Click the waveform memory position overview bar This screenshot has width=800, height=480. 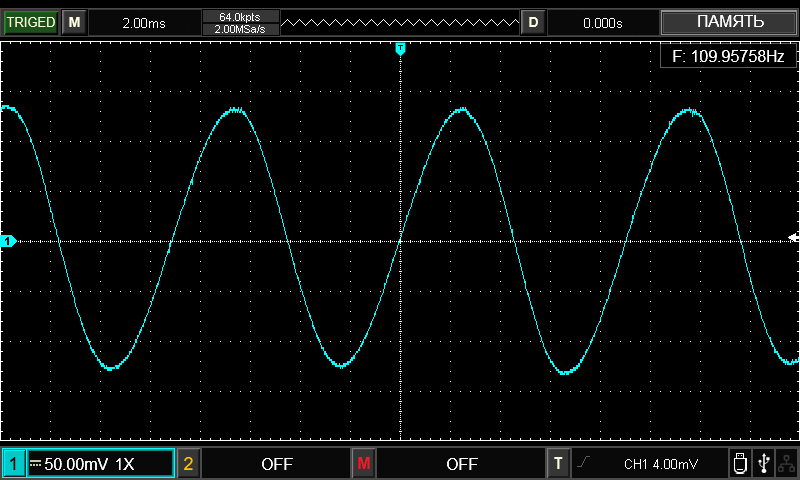click(400, 22)
